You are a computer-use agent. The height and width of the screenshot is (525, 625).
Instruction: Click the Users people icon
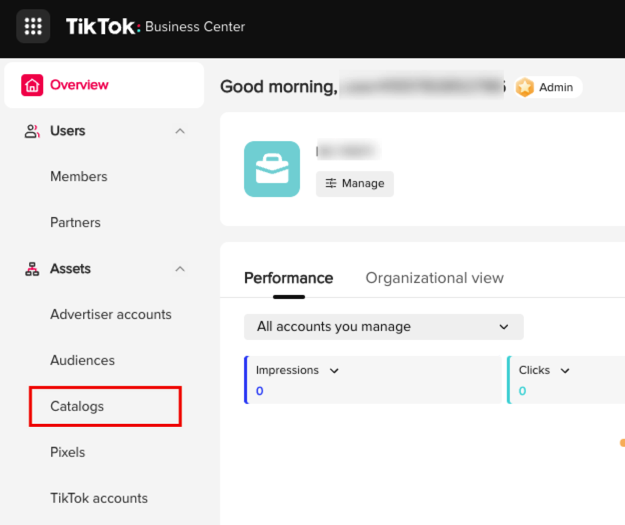tap(33, 131)
